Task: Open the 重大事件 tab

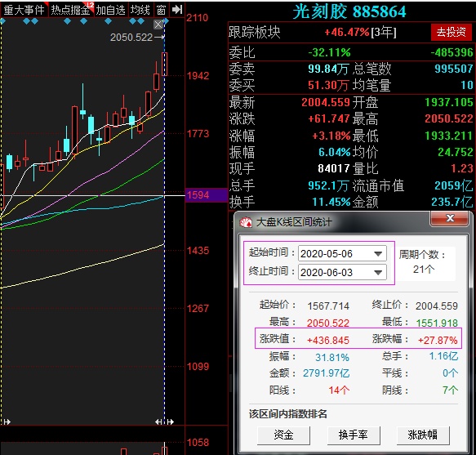Action: [x=24, y=10]
